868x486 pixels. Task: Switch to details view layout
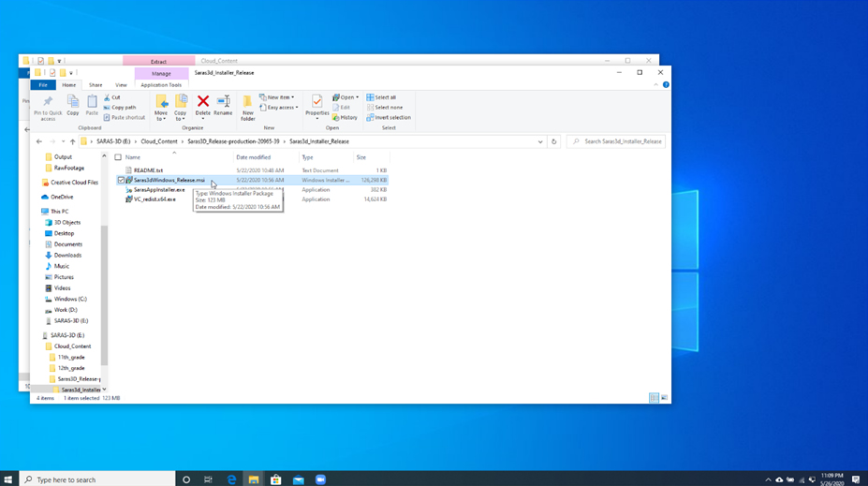click(x=654, y=397)
